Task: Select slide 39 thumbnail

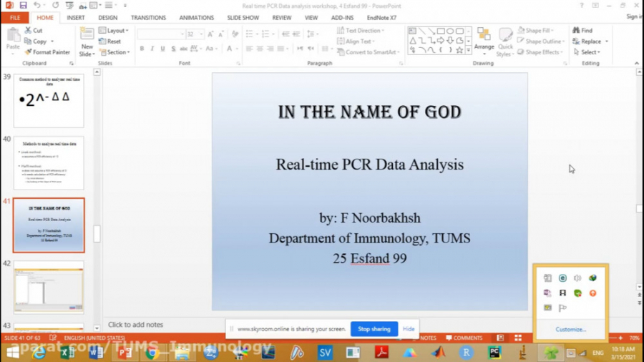Action: tap(49, 101)
